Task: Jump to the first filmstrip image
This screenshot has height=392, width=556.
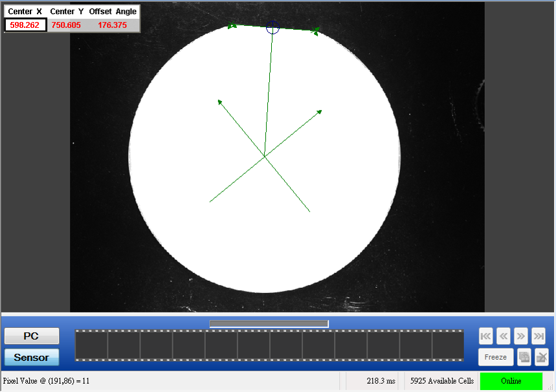Action: pyautogui.click(x=485, y=336)
